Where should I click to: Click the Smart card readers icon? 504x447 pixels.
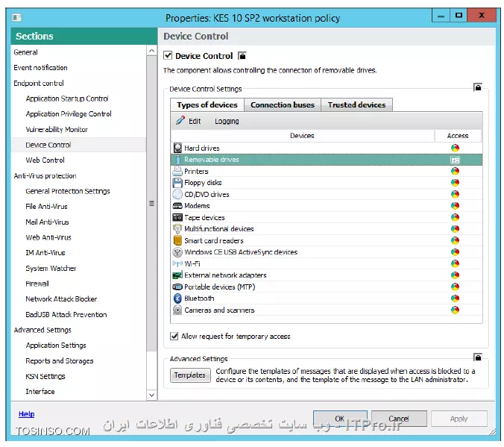pos(177,240)
